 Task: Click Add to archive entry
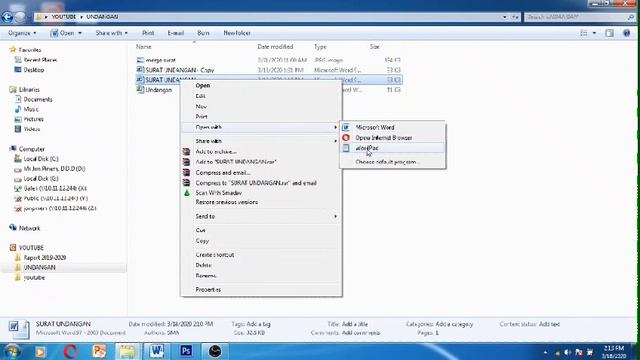[261, 151]
